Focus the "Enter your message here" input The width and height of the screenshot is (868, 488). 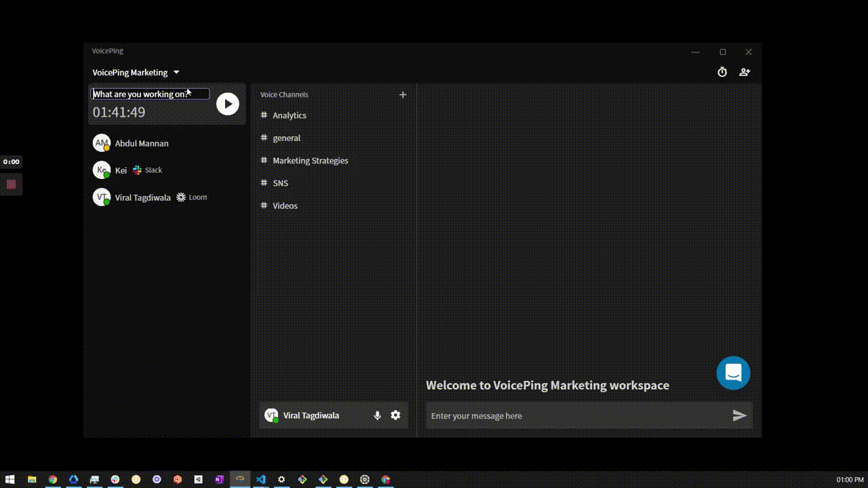578,415
